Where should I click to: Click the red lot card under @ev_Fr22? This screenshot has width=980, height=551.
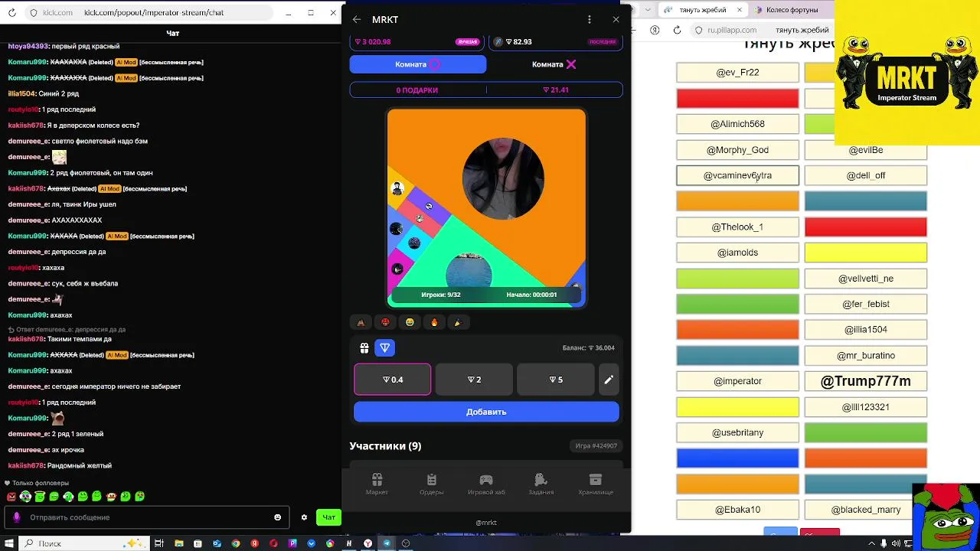(737, 98)
